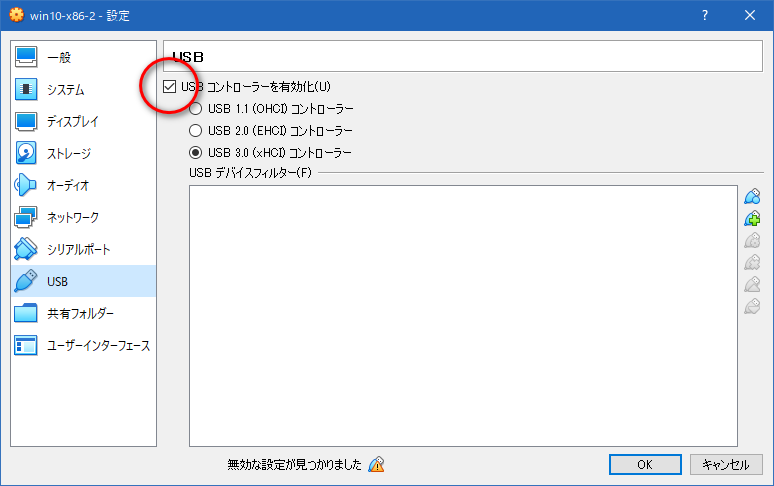The width and height of the screenshot is (774, 486).
Task: Click the invalid settings warning icon
Action: (x=376, y=464)
